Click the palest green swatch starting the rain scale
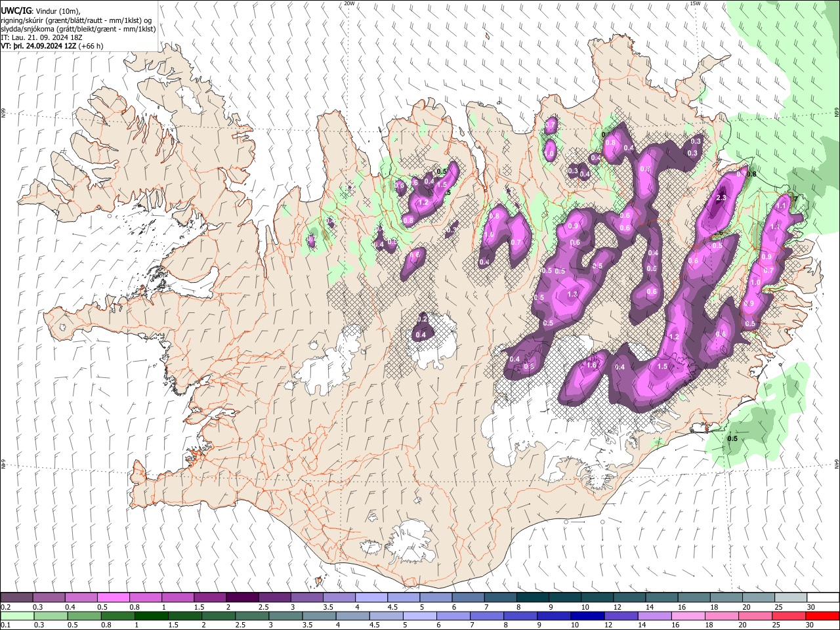 point(16,616)
